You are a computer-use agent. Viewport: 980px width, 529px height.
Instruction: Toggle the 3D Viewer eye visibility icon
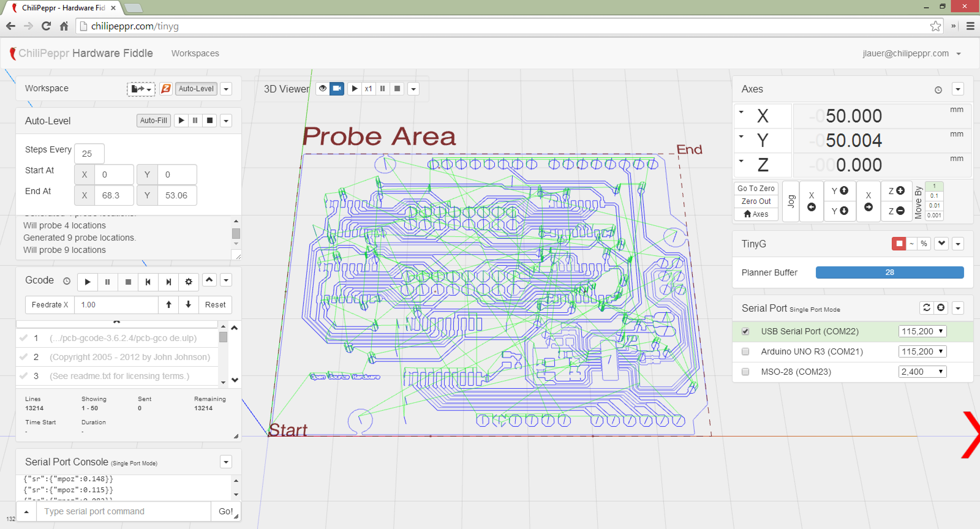322,88
